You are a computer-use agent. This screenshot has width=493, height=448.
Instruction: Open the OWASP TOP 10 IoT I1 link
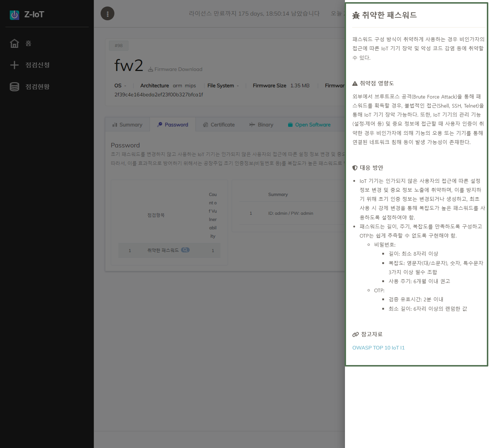pyautogui.click(x=378, y=348)
